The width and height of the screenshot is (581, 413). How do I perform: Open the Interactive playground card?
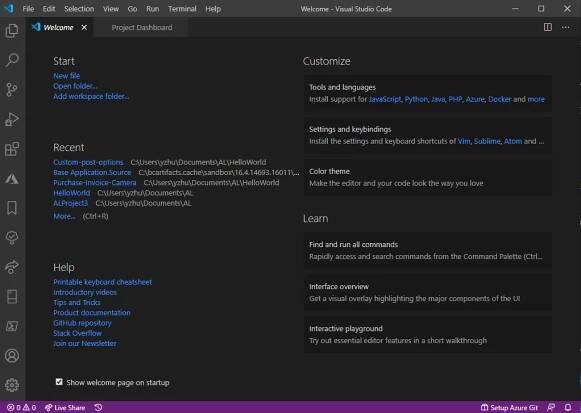pyautogui.click(x=428, y=334)
